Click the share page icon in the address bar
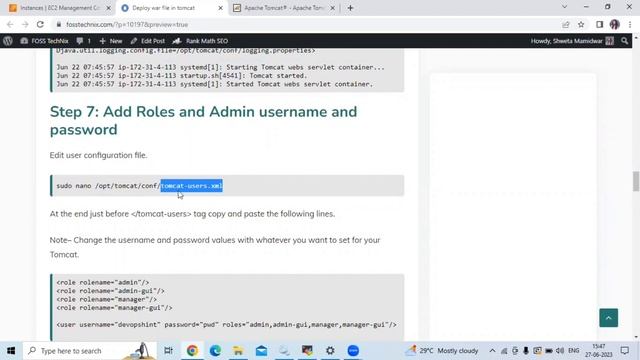The width and height of the screenshot is (640, 360). point(566,24)
